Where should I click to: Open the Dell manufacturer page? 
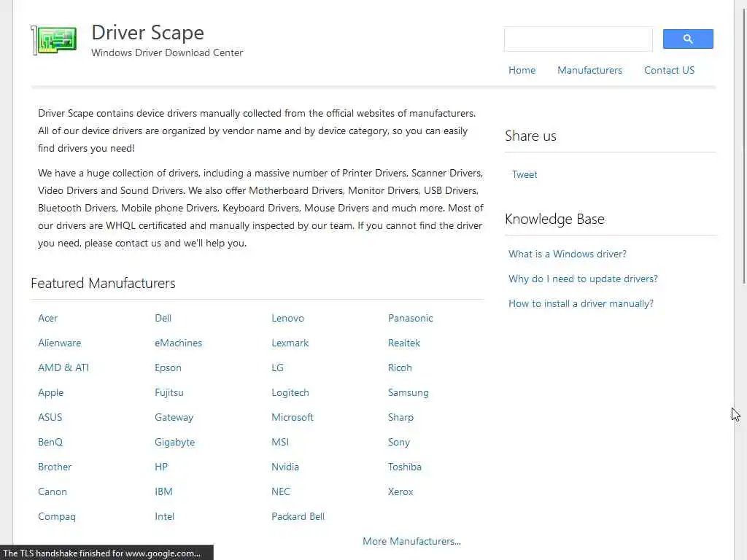click(x=163, y=318)
